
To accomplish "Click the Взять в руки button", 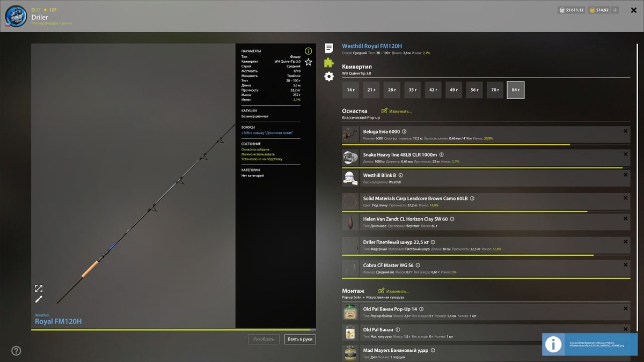I will (x=300, y=339).
